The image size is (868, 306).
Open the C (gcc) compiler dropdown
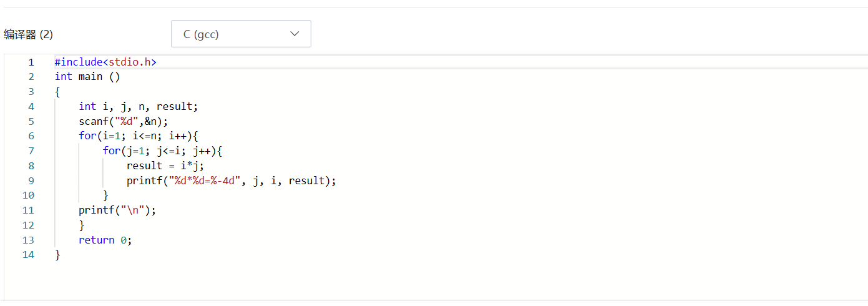[240, 34]
